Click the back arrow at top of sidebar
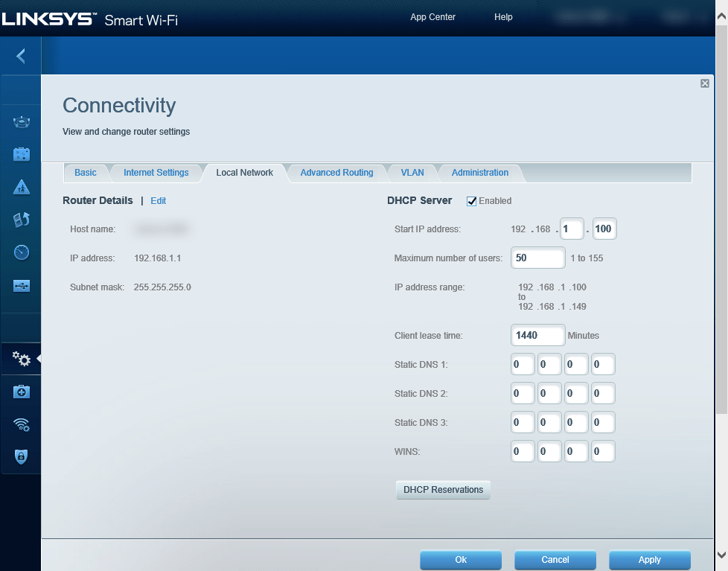 [21, 56]
